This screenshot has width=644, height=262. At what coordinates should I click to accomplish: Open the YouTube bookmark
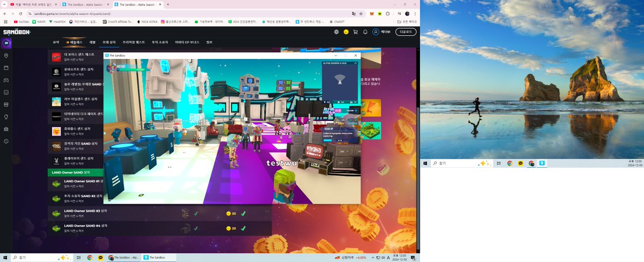[21, 21]
